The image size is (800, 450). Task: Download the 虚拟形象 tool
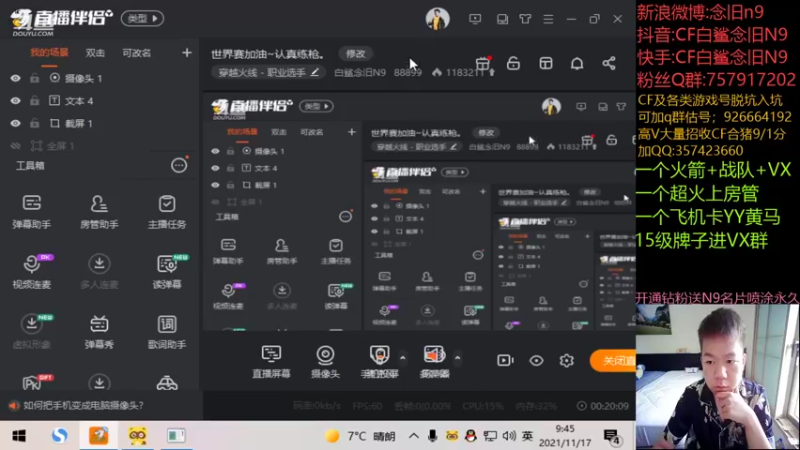pos(32,331)
